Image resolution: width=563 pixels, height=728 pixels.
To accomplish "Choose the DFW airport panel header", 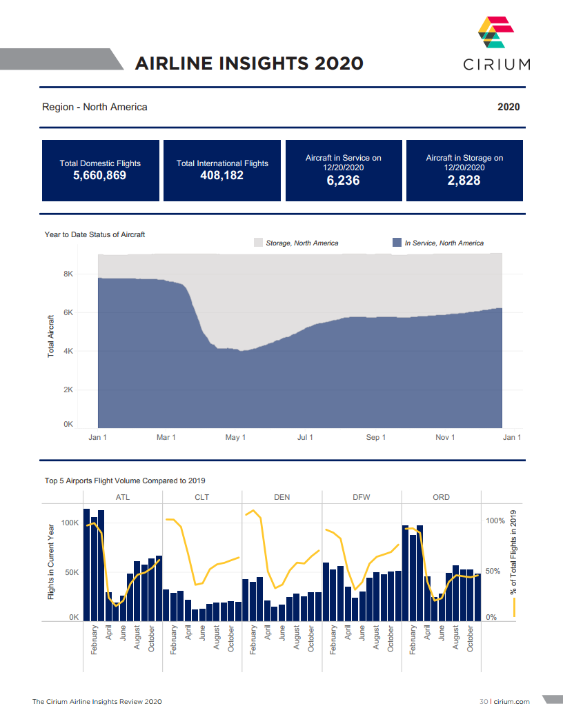I will coord(362,497).
